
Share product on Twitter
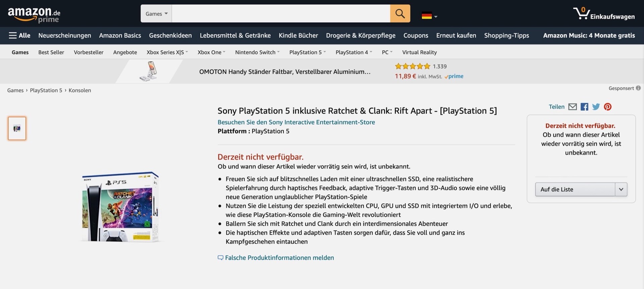pos(596,107)
